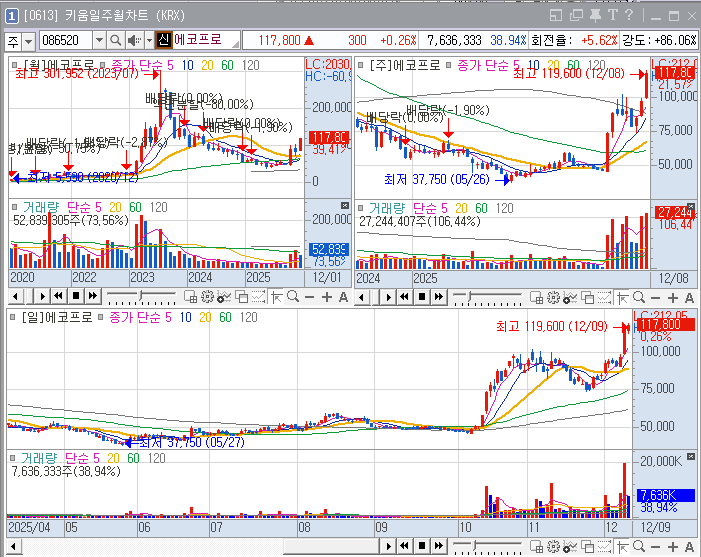The width and height of the screenshot is (701, 557).
Task: Toggle the [일]에코프로 legend square marker
Action: pyautogui.click(x=13, y=317)
